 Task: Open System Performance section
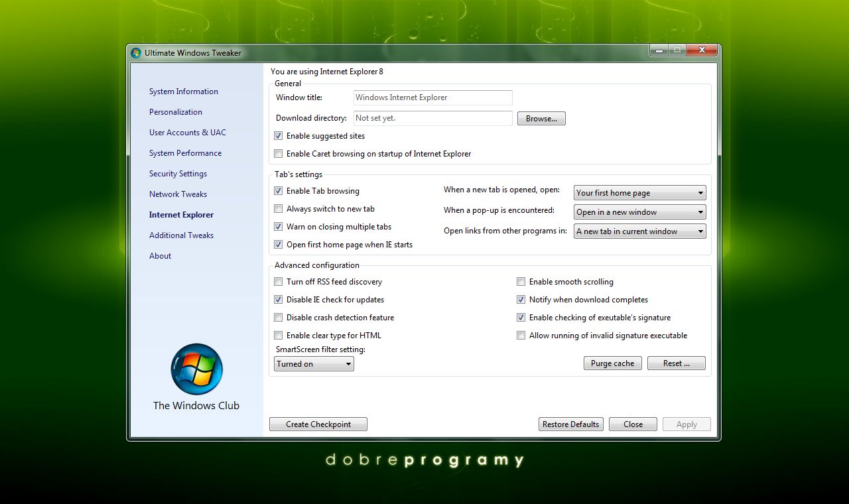pos(186,153)
